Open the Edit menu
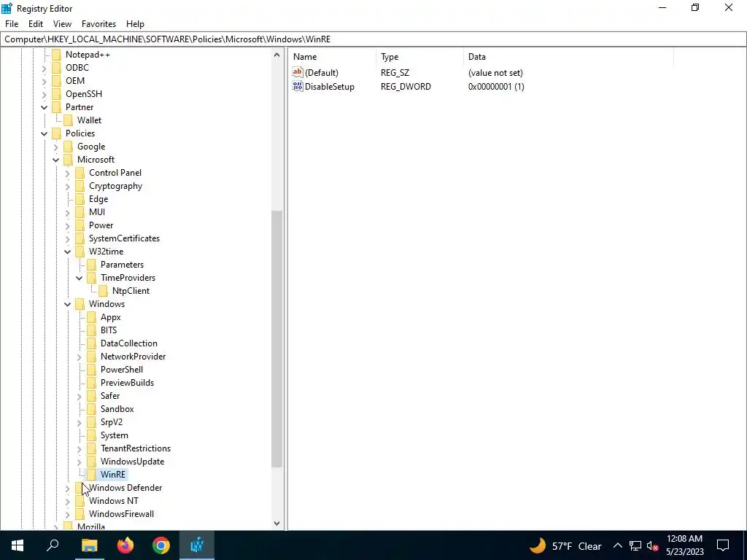The height and width of the screenshot is (560, 747). (x=35, y=24)
